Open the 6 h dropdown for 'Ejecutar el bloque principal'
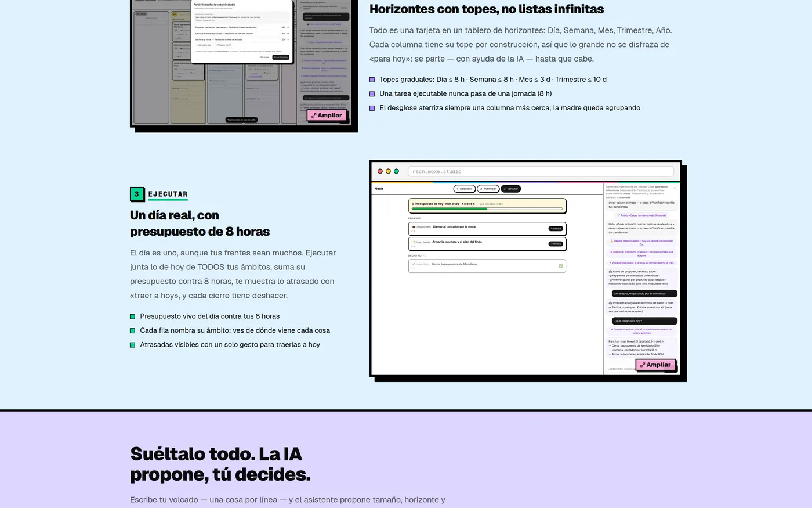 pyautogui.click(x=285, y=34)
